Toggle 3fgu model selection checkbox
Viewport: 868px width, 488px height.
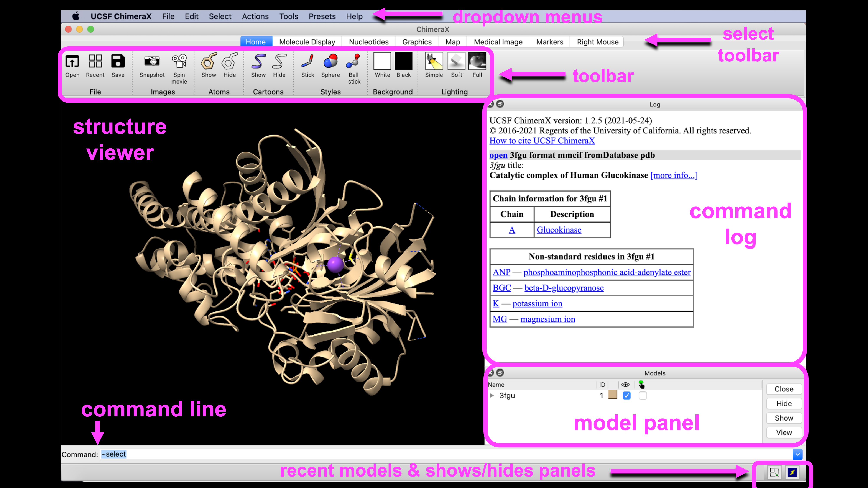(x=643, y=395)
